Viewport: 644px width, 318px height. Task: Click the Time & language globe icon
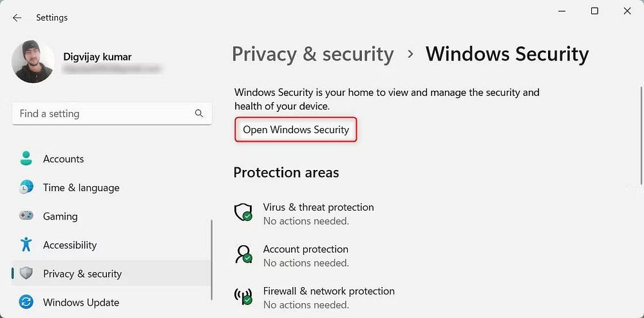26,188
